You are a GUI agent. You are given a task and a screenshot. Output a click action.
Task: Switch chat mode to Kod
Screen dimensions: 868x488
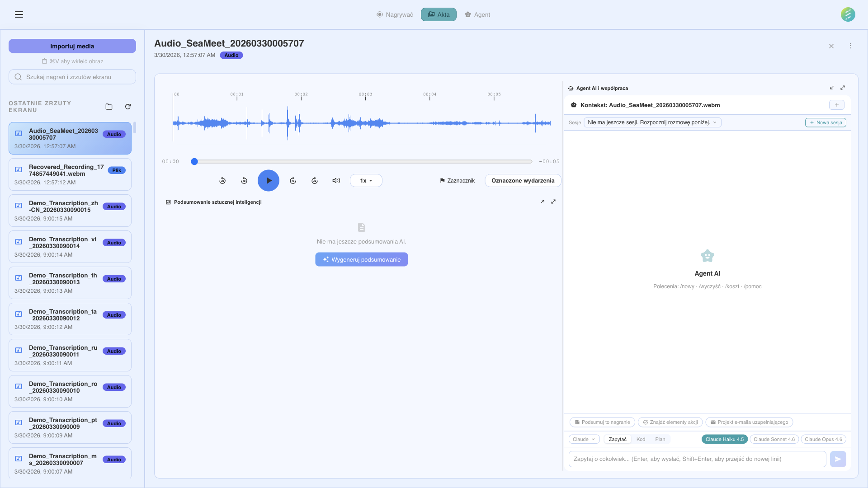point(641,439)
